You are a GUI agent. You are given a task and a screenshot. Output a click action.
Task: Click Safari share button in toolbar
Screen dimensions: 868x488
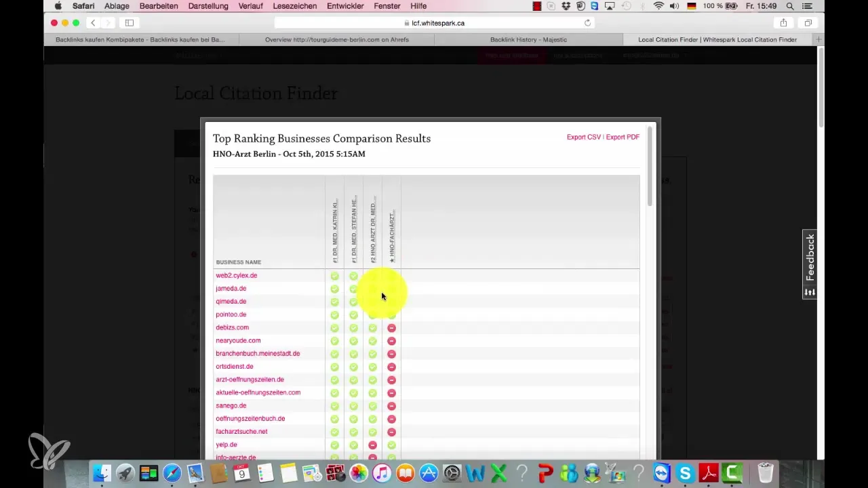(x=783, y=22)
